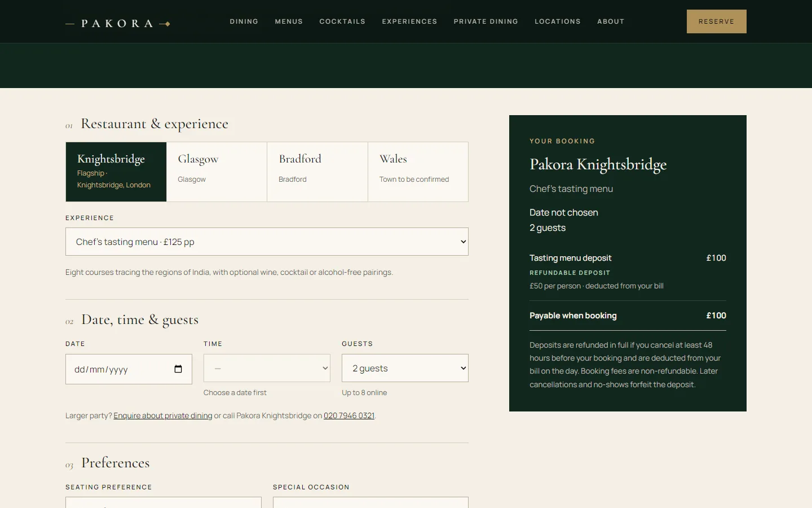Choose the Glasgow restaurant card

point(217,172)
